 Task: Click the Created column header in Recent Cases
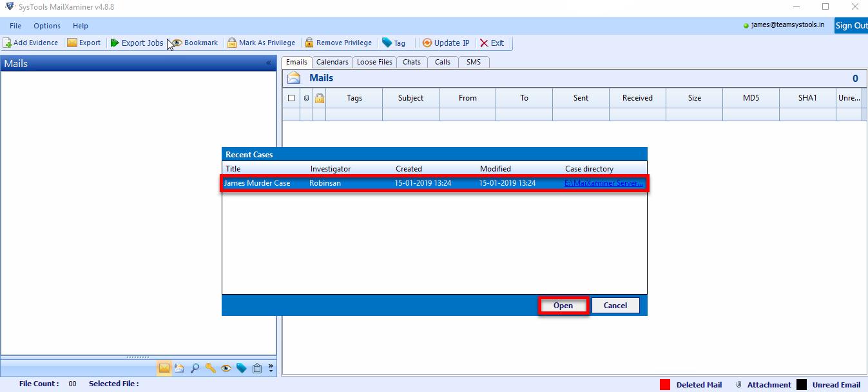(x=409, y=169)
